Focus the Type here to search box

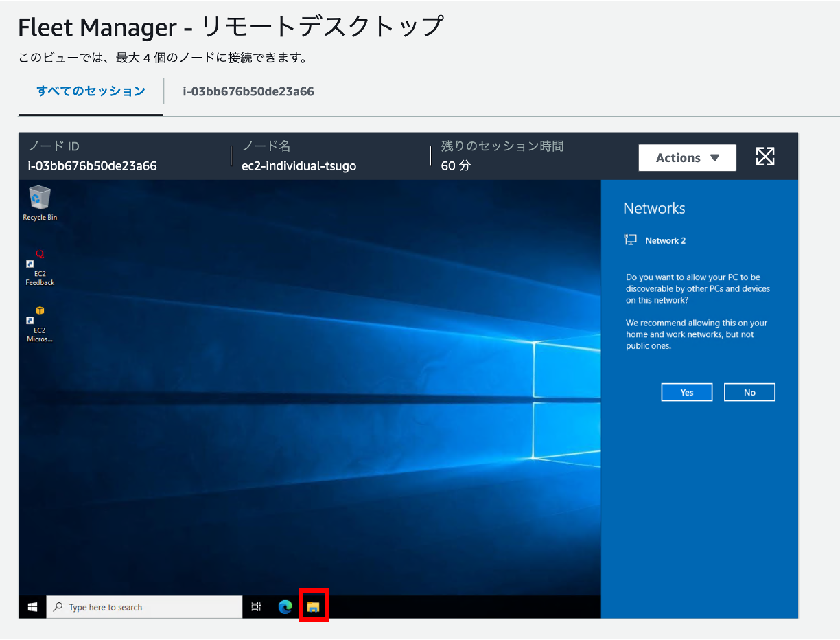click(144, 607)
